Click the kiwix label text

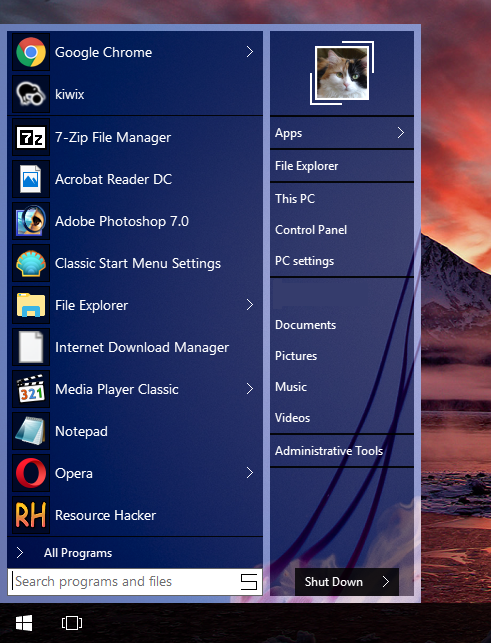click(x=70, y=94)
